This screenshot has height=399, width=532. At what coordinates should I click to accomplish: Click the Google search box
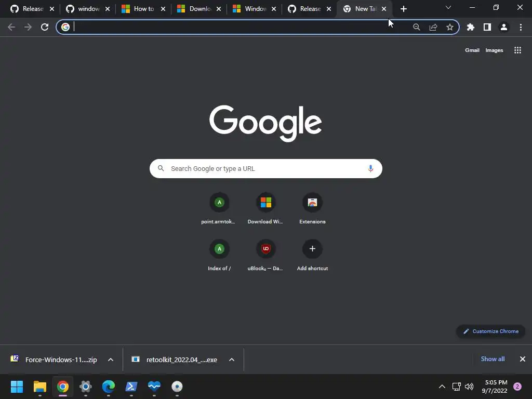265,169
